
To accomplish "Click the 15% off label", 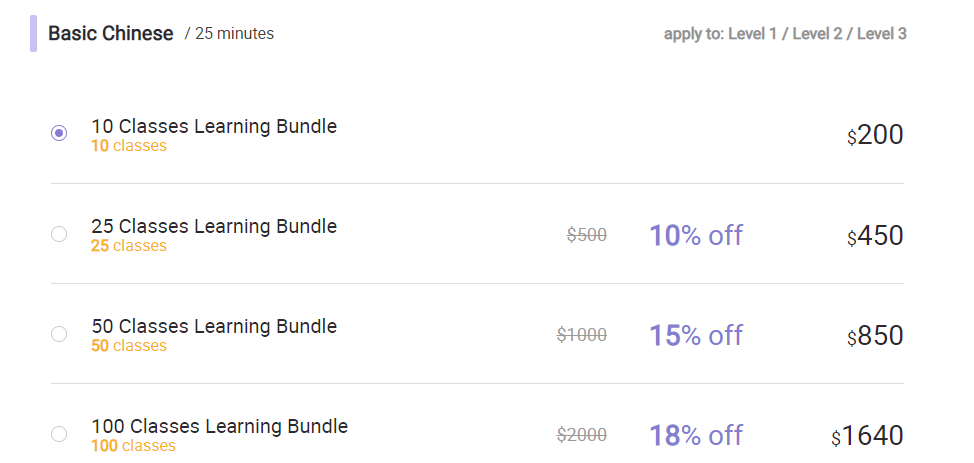I will pos(696,336).
